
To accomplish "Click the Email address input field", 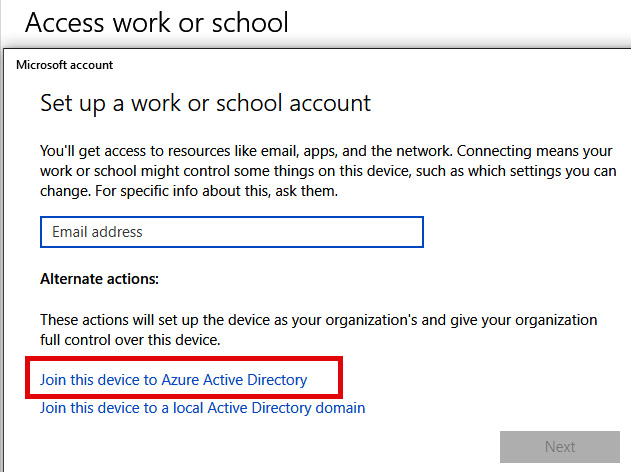I will [232, 232].
